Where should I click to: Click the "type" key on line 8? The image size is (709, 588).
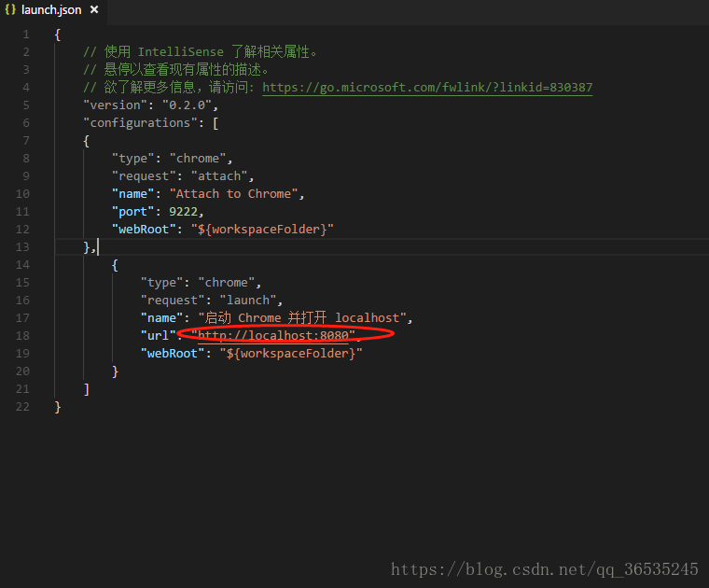click(132, 159)
